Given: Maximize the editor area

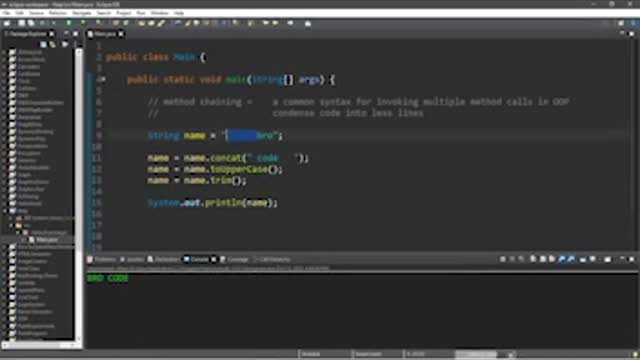Looking at the screenshot, I should (631, 34).
